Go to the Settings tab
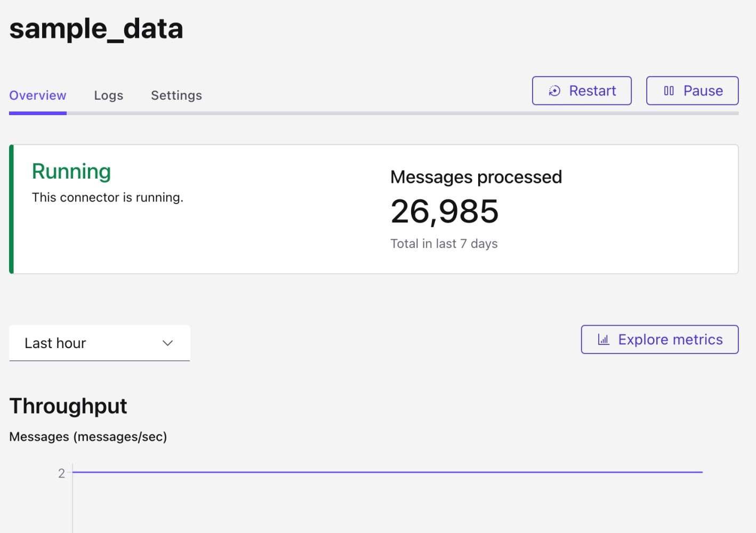This screenshot has width=756, height=533. click(176, 95)
